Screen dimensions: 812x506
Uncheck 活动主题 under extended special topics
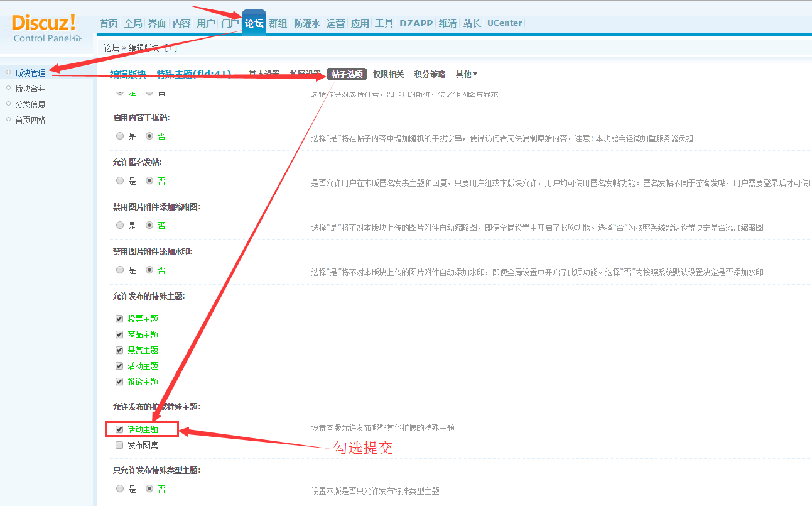[119, 429]
